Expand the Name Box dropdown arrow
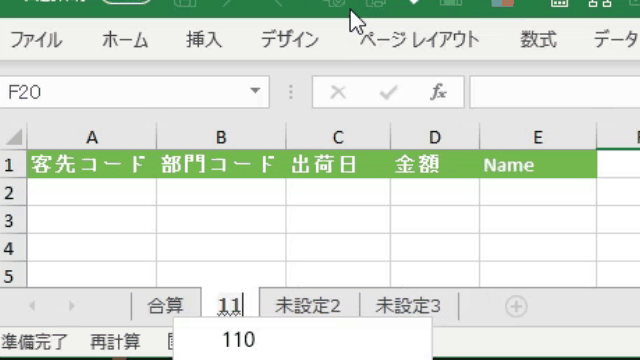640x360 pixels. pyautogui.click(x=256, y=91)
